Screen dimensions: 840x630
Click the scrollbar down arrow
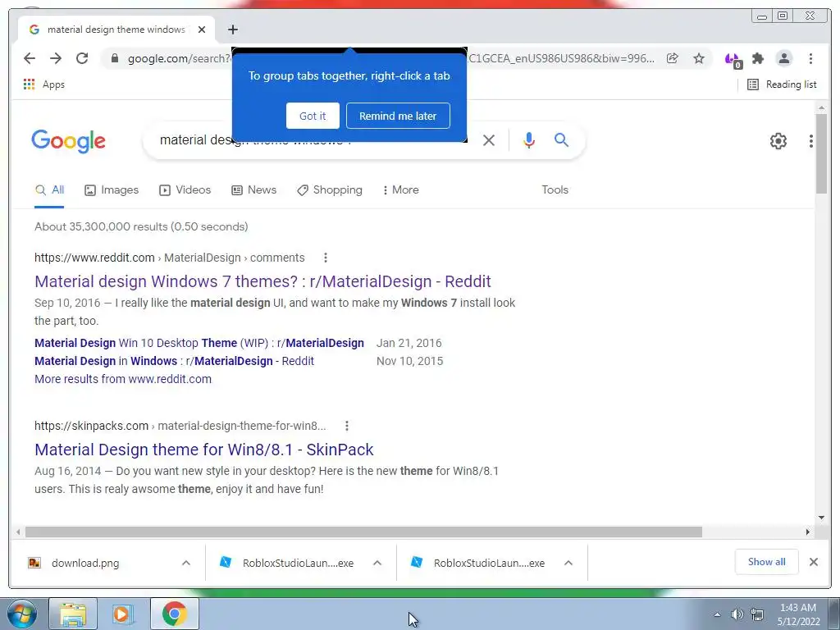click(821, 518)
